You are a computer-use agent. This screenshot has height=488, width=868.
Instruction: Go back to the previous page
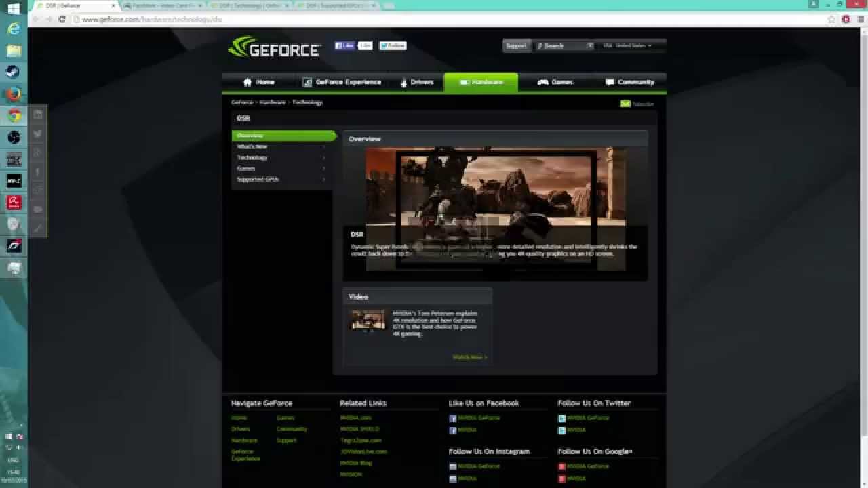click(35, 20)
